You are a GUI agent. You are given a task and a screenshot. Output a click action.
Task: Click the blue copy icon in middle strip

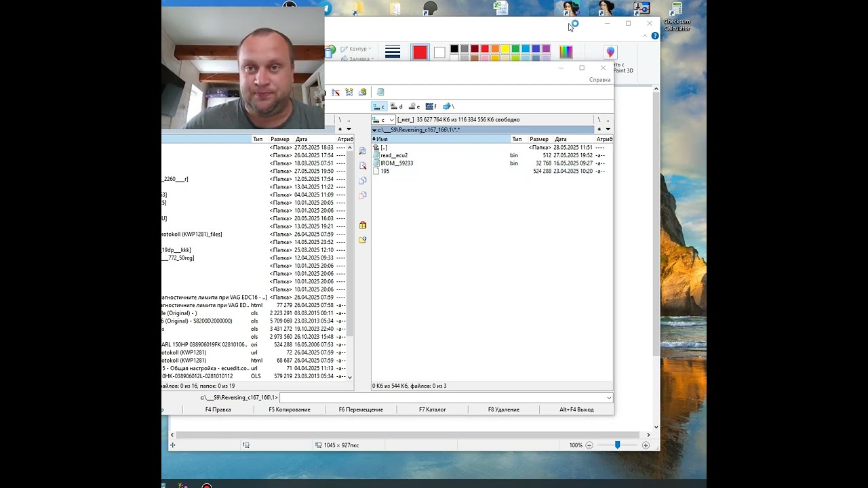363,180
